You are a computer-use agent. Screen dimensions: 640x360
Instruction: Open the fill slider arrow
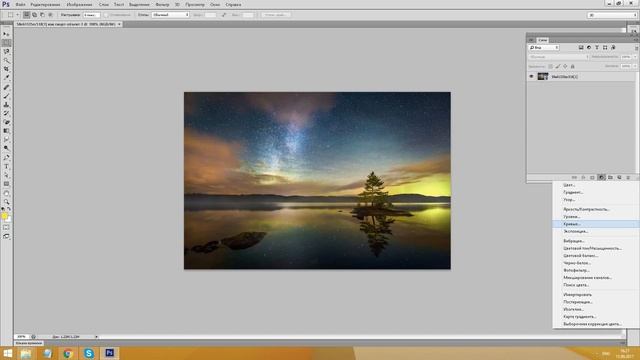click(x=635, y=66)
